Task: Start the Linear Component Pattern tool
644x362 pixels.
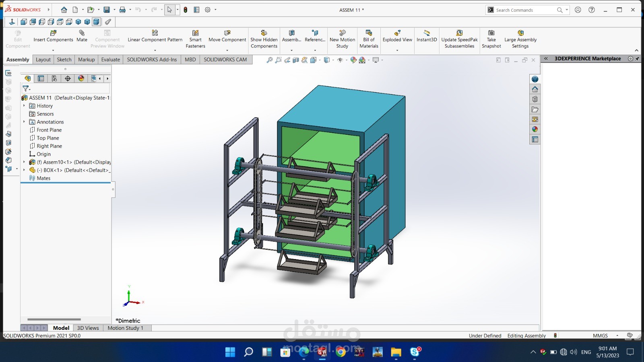Action: pyautogui.click(x=155, y=36)
